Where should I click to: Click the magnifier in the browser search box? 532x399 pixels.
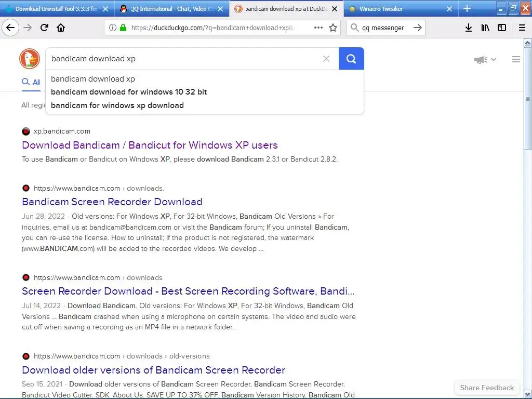pyautogui.click(x=354, y=28)
